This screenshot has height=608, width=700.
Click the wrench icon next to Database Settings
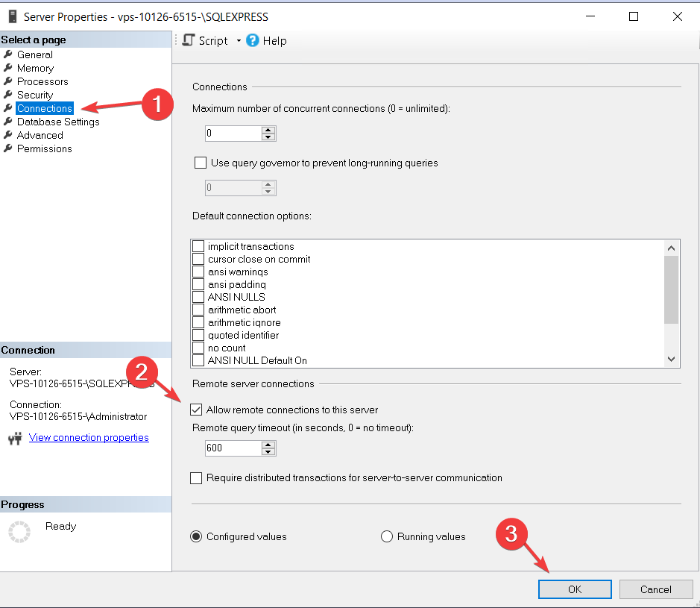[7, 122]
